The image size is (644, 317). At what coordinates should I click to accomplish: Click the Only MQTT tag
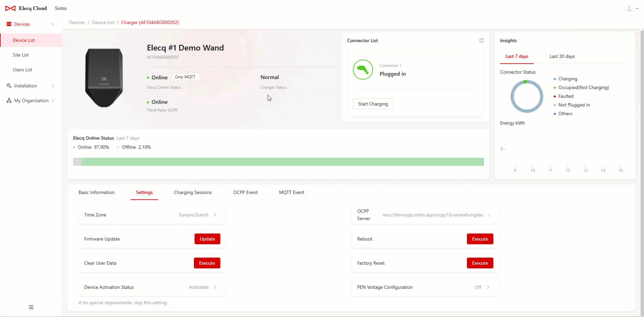tap(185, 77)
